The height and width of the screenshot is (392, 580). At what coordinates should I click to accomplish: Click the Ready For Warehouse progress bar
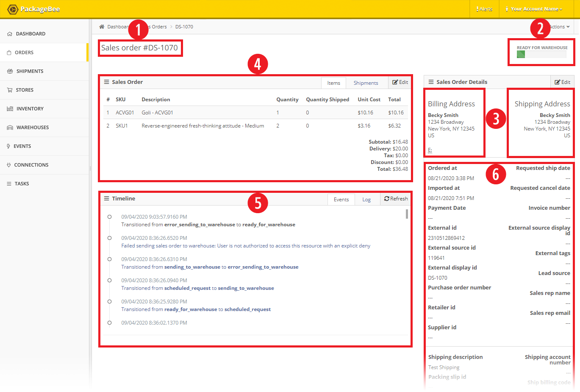tap(541, 54)
